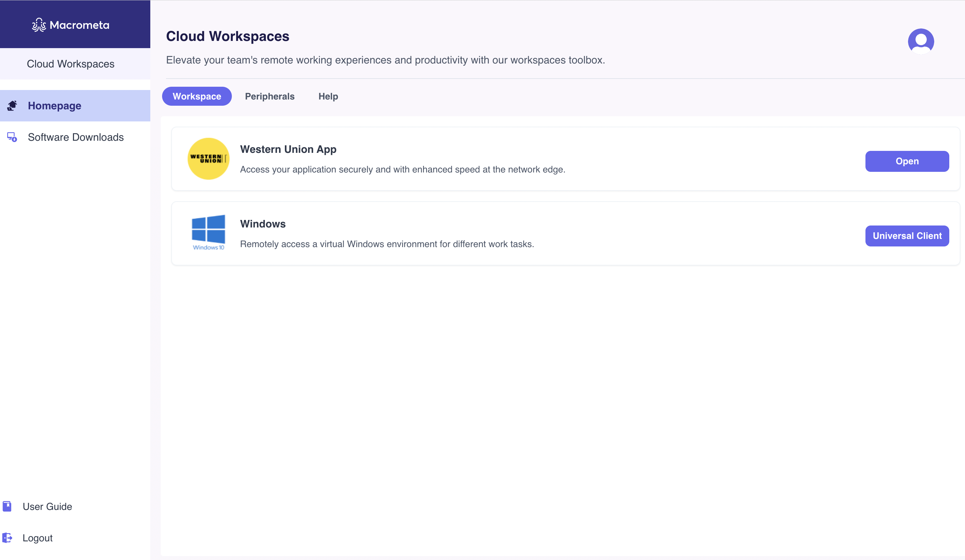
Task: Click the Homepage house icon
Action: (x=12, y=106)
